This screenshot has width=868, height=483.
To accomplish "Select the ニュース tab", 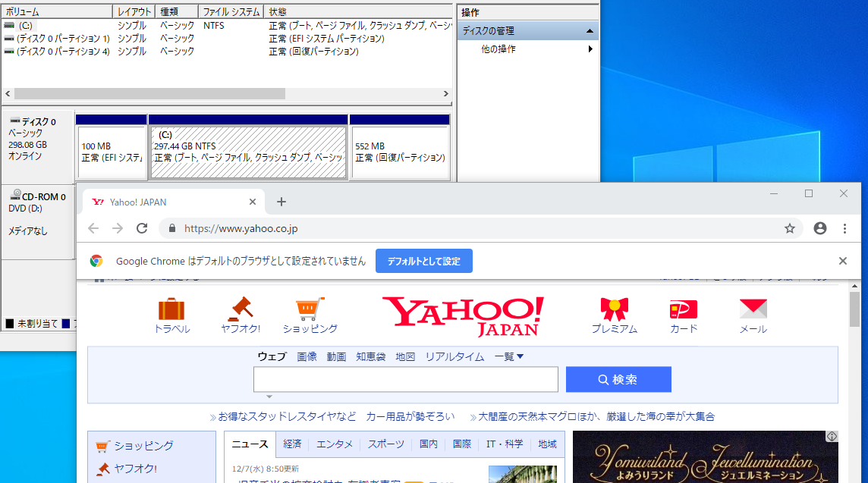I will [x=250, y=444].
